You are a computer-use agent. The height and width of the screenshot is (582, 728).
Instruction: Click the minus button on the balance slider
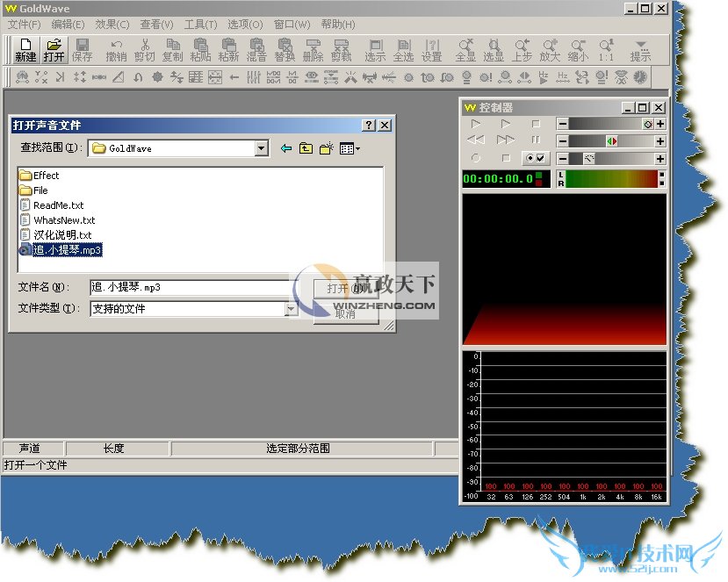click(562, 141)
